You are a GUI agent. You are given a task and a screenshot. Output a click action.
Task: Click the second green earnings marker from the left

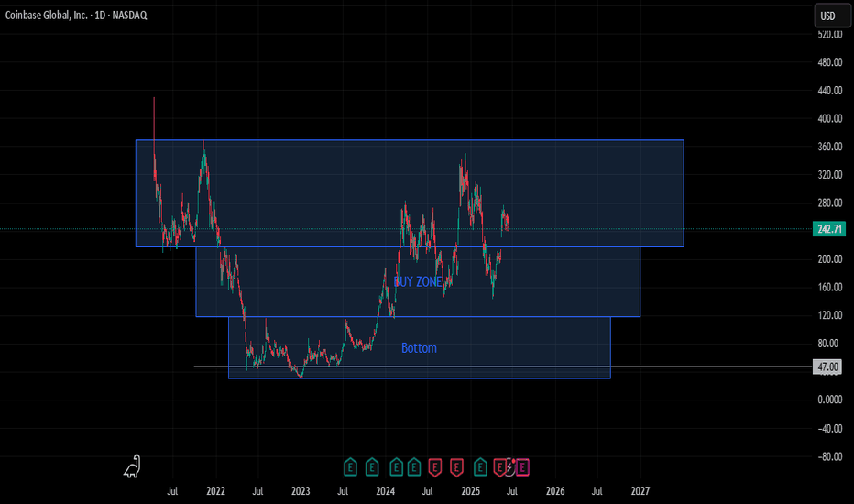(372, 467)
